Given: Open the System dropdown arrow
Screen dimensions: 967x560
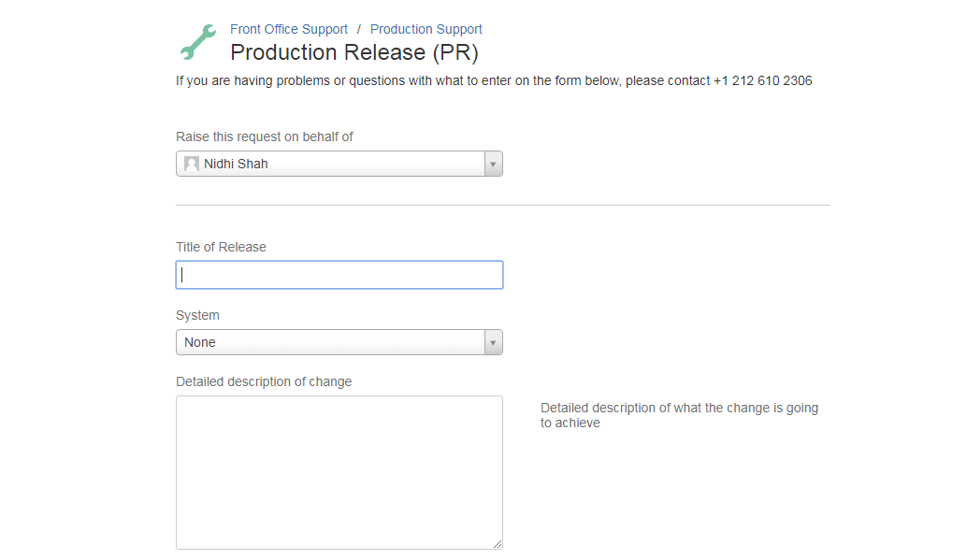Looking at the screenshot, I should (494, 342).
